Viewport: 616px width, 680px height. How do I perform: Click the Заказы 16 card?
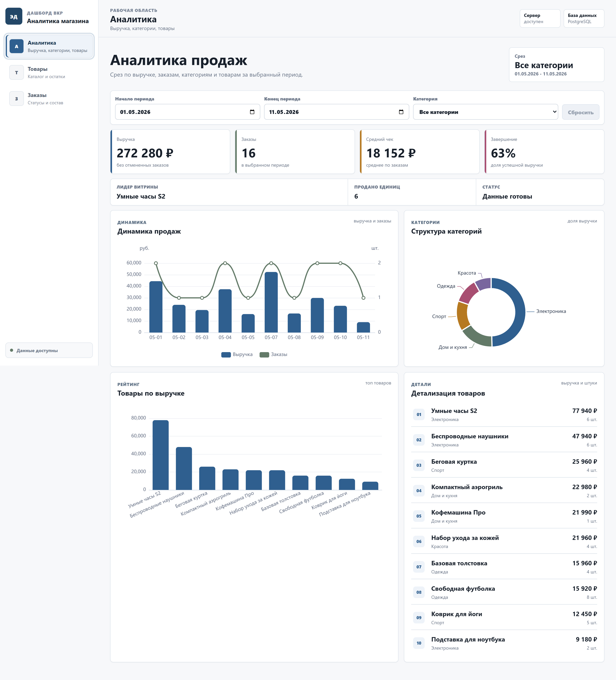tap(295, 152)
